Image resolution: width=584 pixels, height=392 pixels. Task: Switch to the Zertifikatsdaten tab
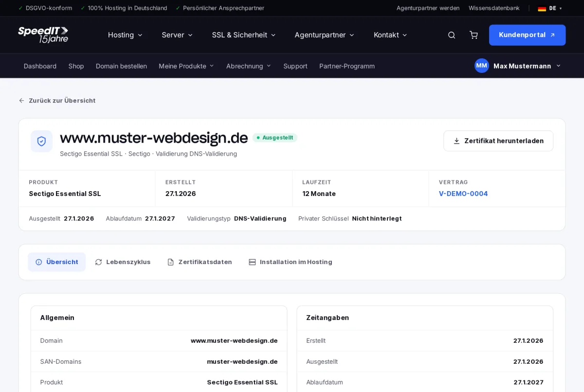[200, 262]
